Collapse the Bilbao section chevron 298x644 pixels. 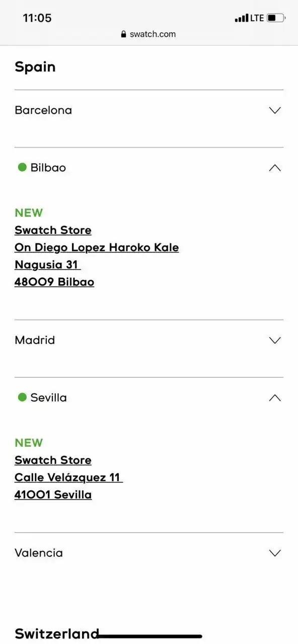click(x=275, y=168)
